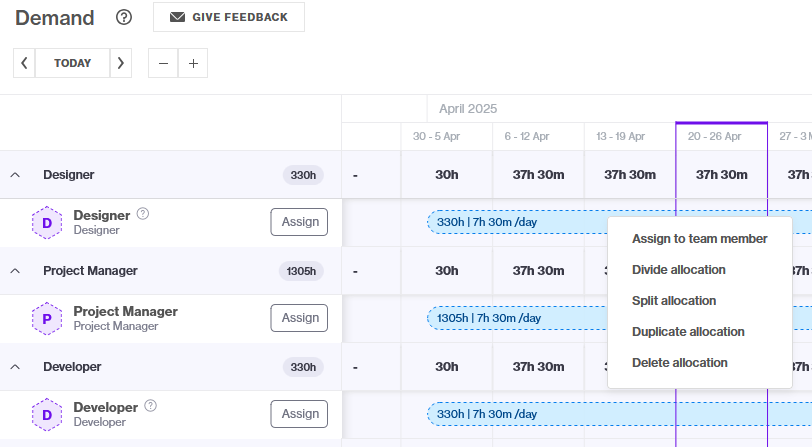
Task: Click the help icon beside Designer placeholder
Action: tap(143, 213)
